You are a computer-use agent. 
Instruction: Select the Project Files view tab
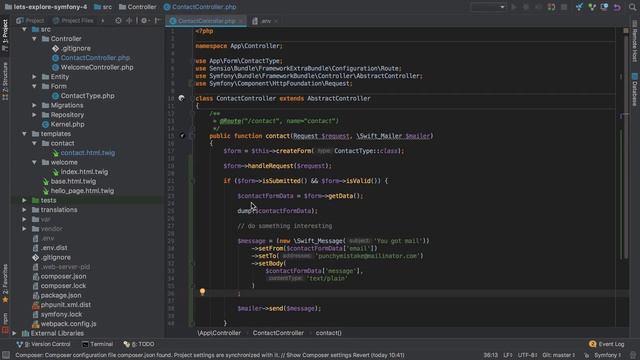click(x=73, y=20)
